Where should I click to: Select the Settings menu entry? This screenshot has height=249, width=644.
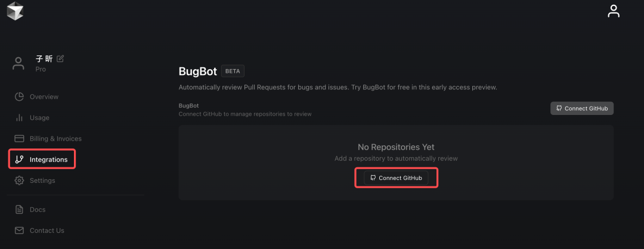pos(42,180)
